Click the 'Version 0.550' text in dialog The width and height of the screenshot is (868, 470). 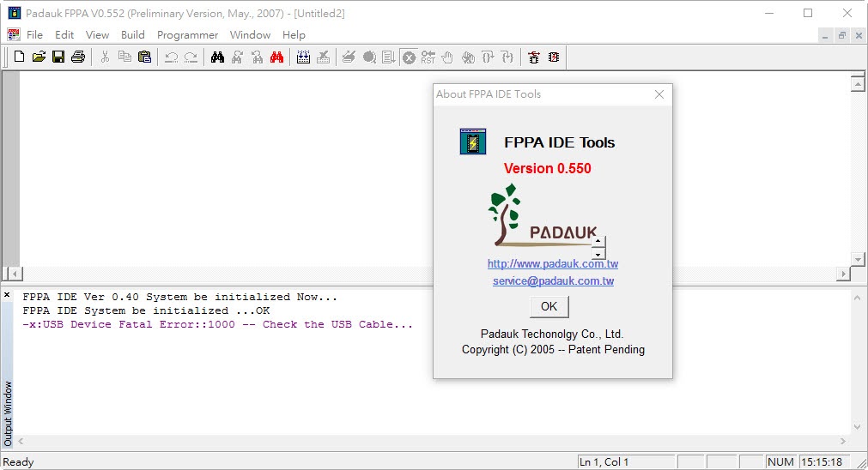point(548,168)
